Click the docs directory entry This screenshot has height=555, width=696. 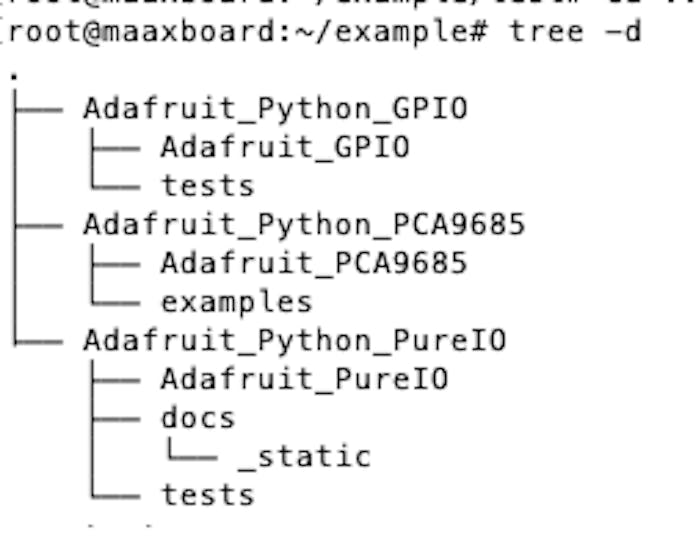197,418
